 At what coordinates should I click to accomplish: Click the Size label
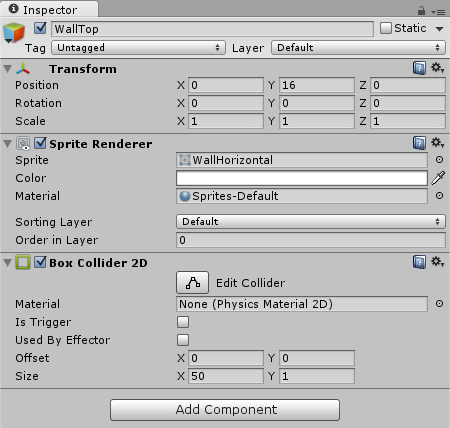27,376
